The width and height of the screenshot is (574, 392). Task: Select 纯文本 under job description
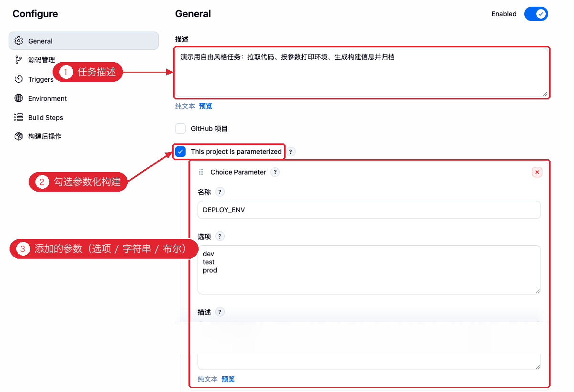pos(185,106)
